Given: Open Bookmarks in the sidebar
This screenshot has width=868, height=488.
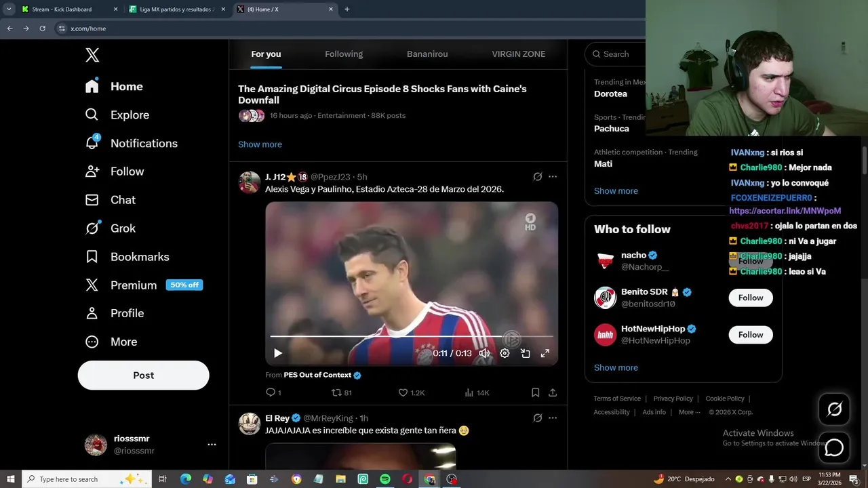Looking at the screenshot, I should tap(127, 257).
